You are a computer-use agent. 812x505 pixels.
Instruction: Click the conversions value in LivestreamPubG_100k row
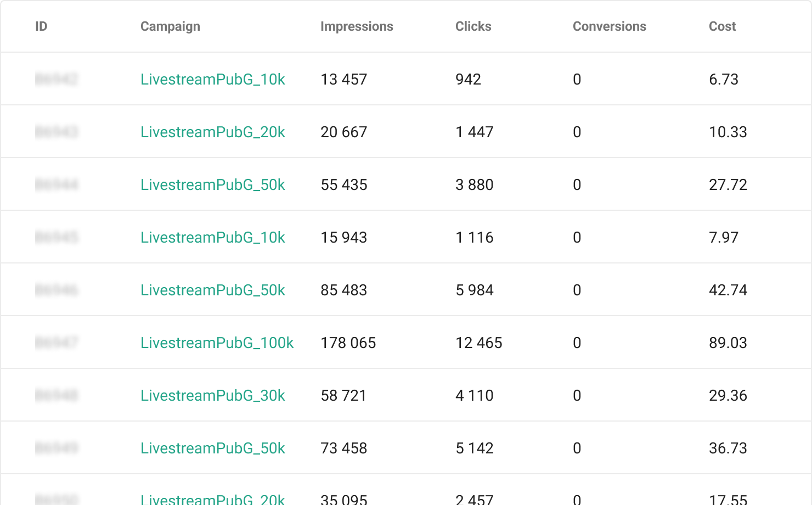pyautogui.click(x=577, y=343)
